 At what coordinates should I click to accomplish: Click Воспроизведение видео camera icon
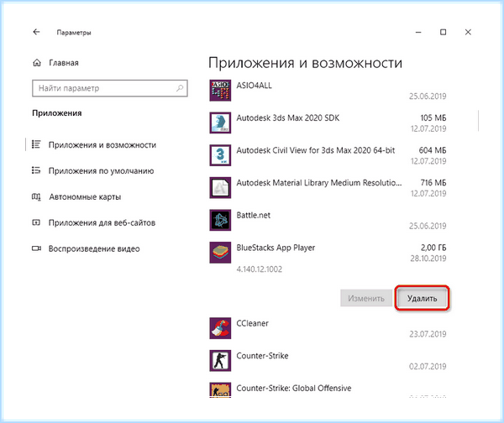36,248
